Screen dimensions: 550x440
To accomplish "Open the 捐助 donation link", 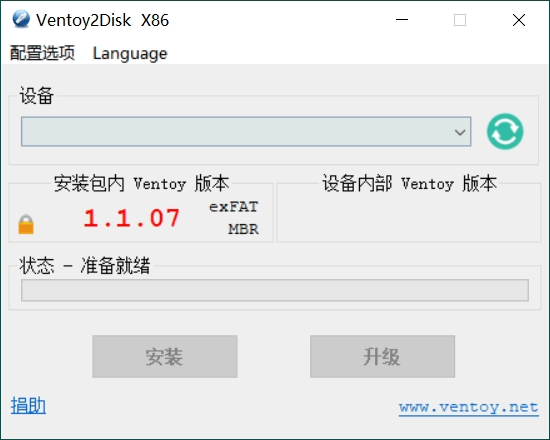I will click(x=28, y=406).
